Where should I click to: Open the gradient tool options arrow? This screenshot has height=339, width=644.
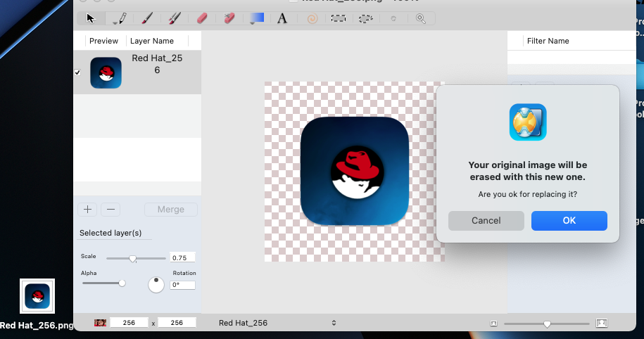tap(252, 23)
